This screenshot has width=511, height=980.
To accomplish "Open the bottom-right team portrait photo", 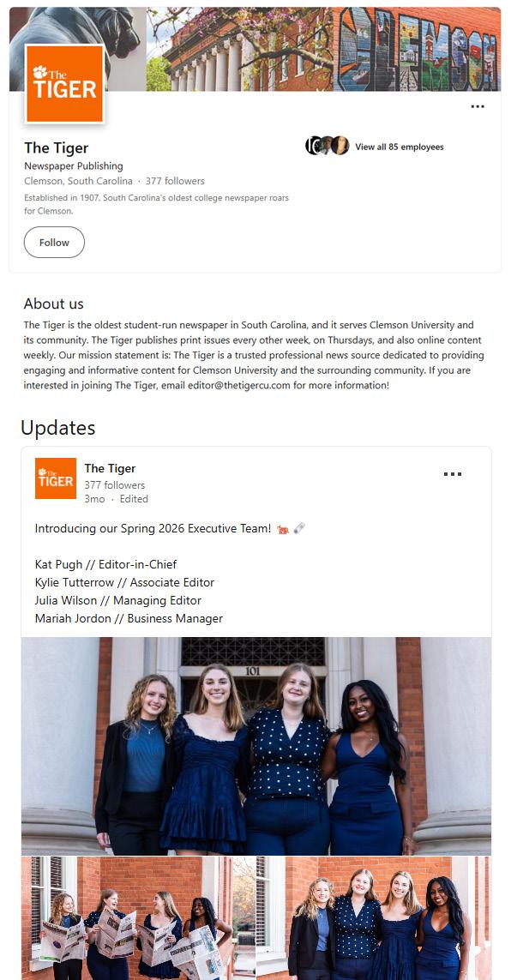I will pyautogui.click(x=374, y=918).
